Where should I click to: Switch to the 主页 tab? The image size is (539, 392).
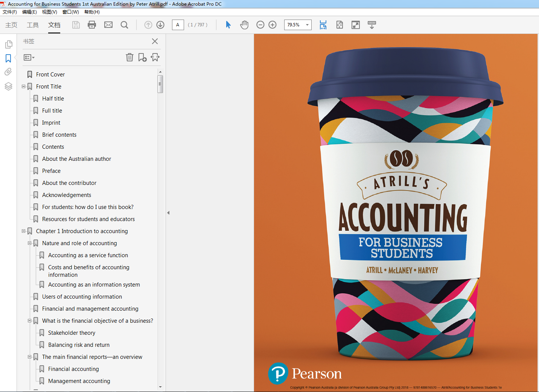[11, 25]
